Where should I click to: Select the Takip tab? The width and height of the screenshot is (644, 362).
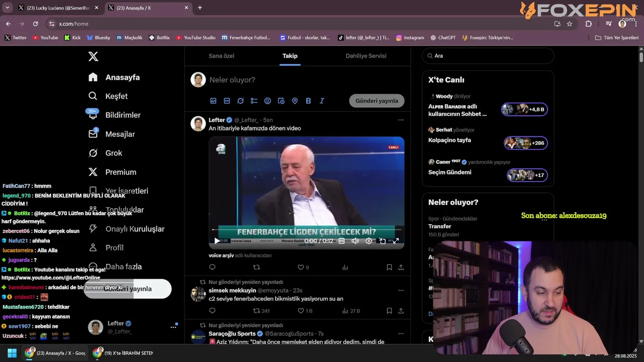click(x=290, y=56)
